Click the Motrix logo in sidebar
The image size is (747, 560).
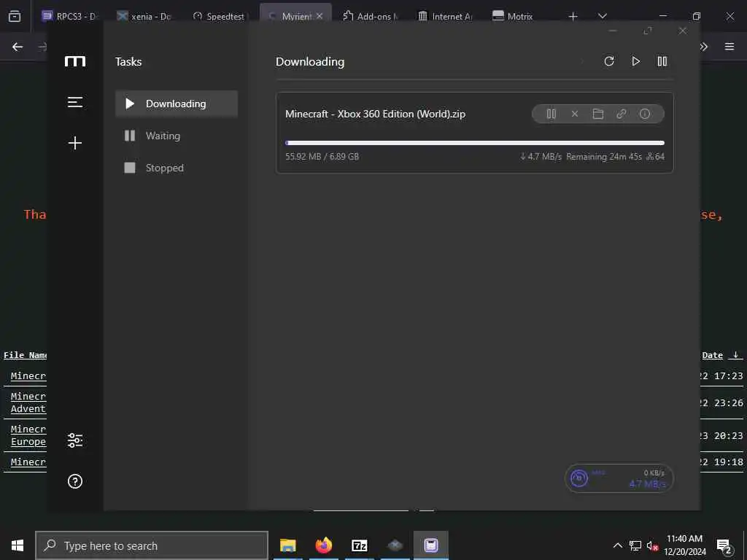point(75,61)
